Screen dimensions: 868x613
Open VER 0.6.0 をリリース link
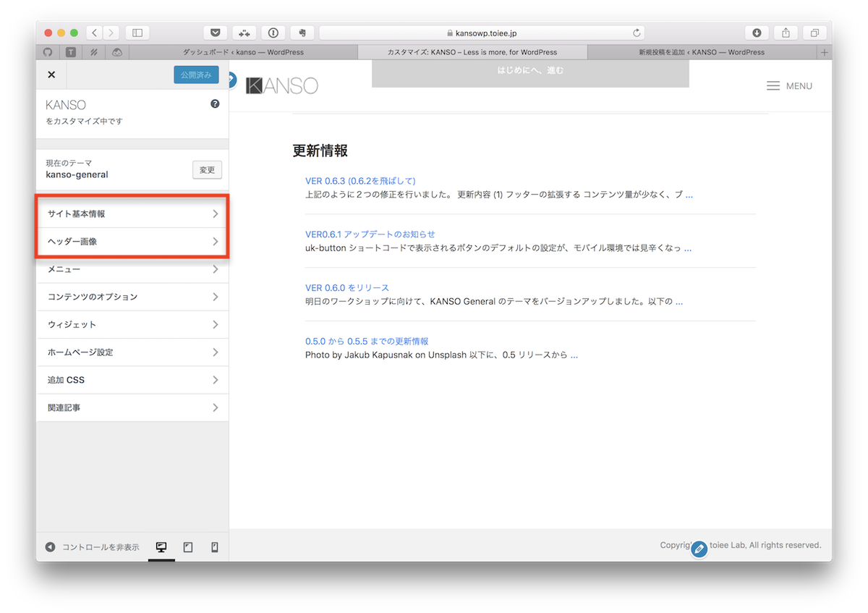[x=347, y=288]
